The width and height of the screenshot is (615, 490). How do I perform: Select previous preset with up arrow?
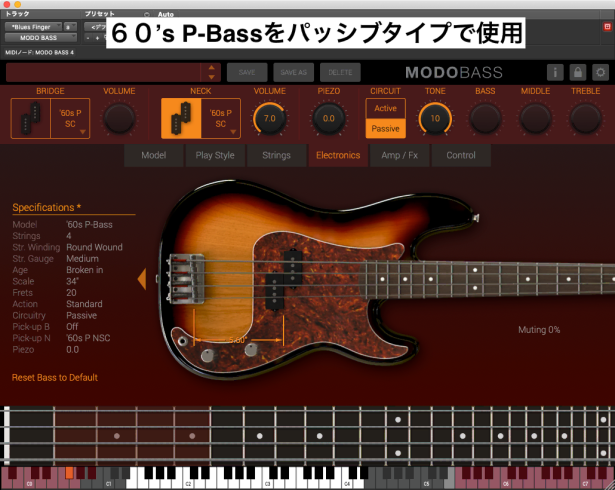pos(211,67)
